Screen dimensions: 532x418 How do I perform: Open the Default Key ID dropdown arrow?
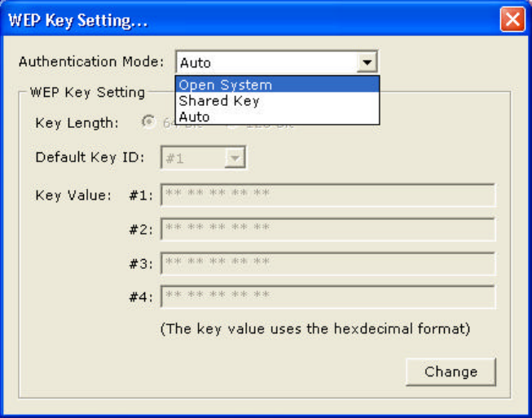[x=235, y=158]
